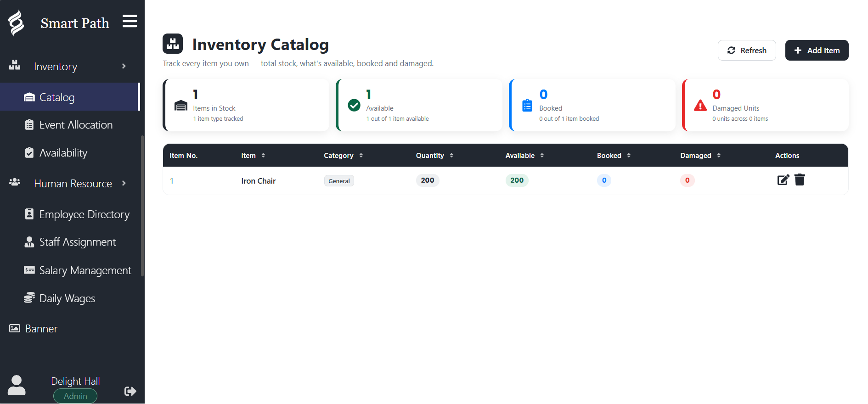Click the quantity 200 gray badge
Image resolution: width=868 pixels, height=404 pixels.
(428, 180)
